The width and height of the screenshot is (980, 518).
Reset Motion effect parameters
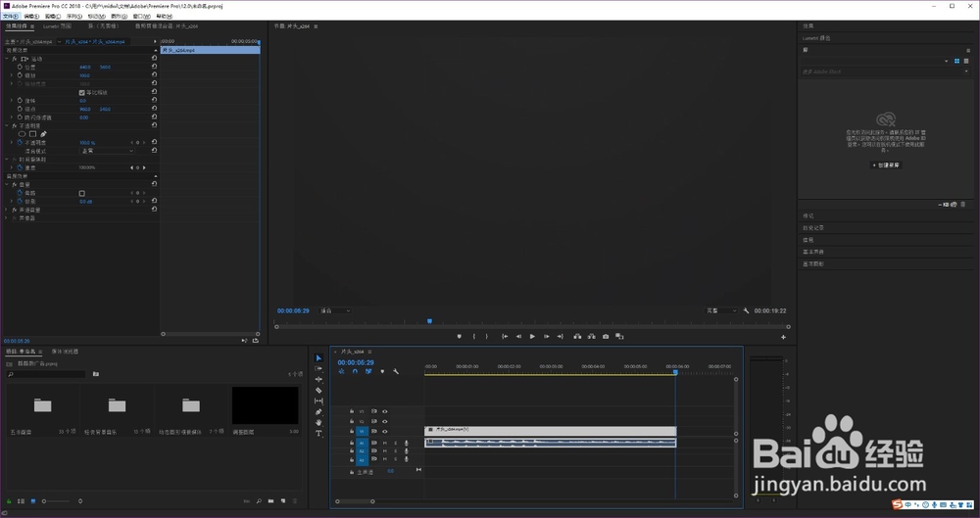155,58
